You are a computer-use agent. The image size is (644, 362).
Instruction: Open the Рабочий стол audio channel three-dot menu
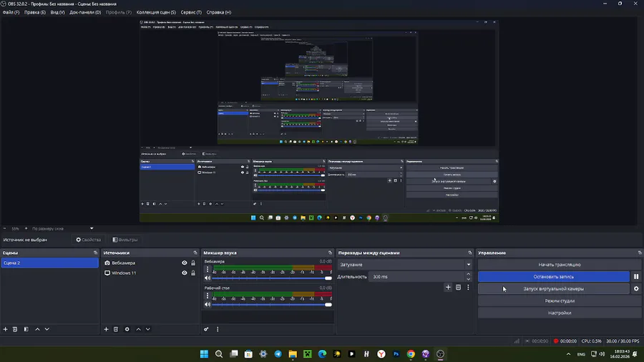pyautogui.click(x=208, y=295)
